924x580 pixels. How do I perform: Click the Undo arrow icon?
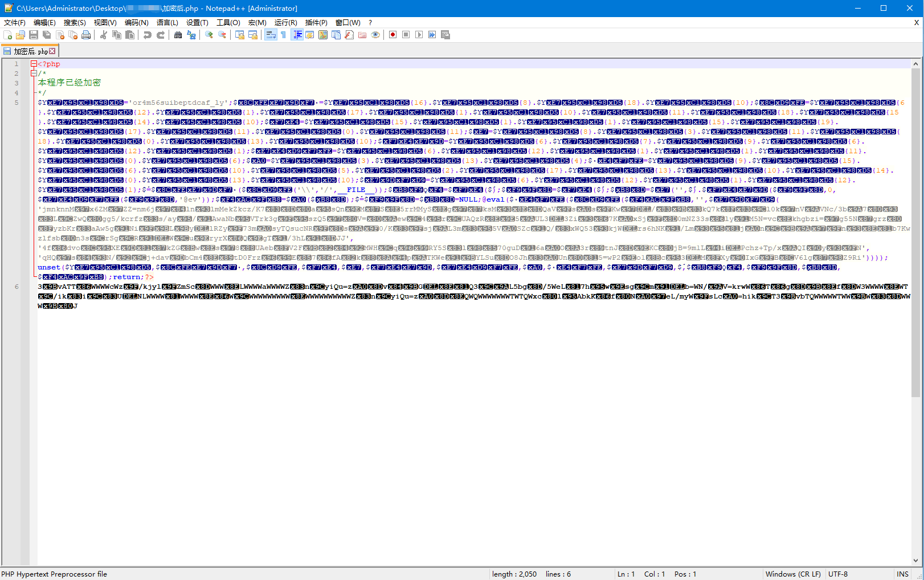[148, 35]
